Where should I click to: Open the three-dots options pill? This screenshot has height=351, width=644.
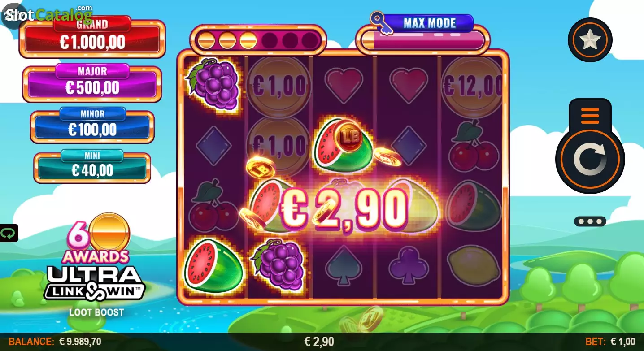[x=590, y=221]
